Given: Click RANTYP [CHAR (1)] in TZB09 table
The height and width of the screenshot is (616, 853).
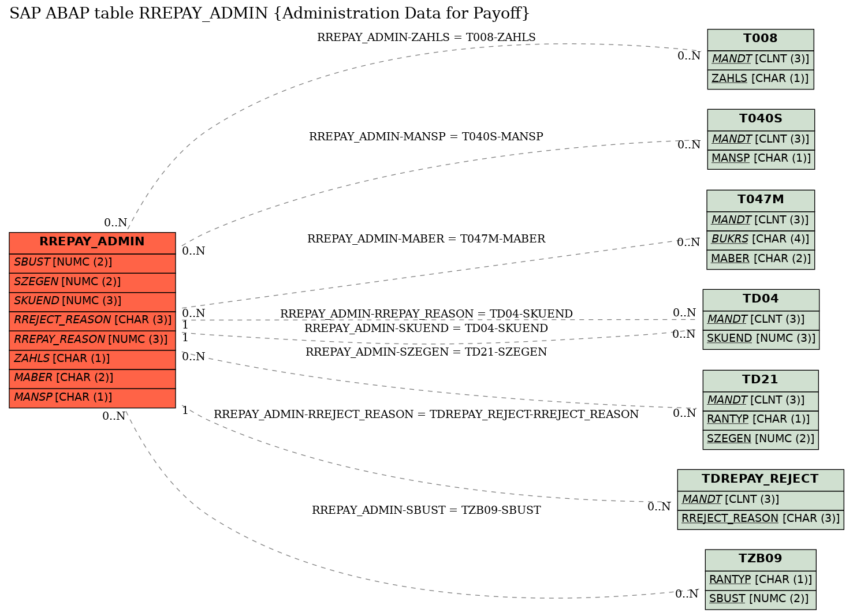Looking at the screenshot, I should pos(761,580).
